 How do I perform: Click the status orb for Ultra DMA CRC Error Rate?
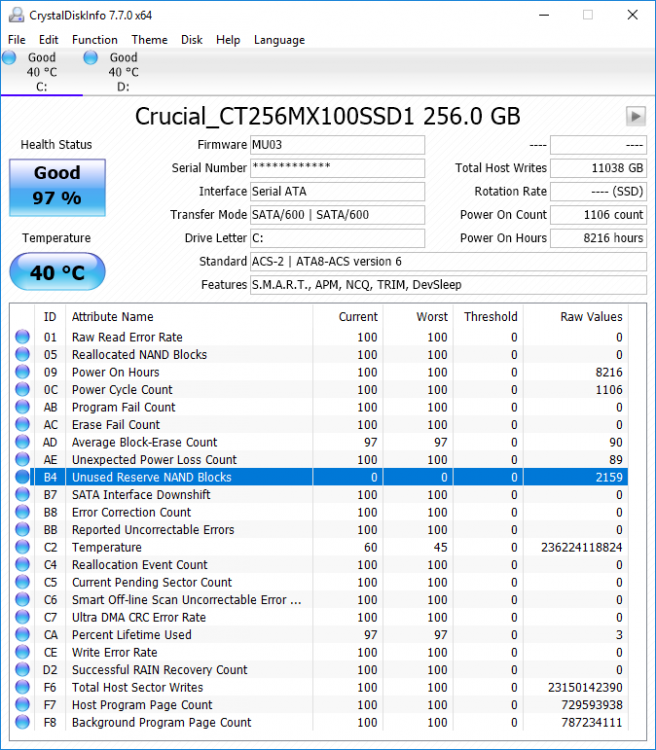click(x=22, y=617)
